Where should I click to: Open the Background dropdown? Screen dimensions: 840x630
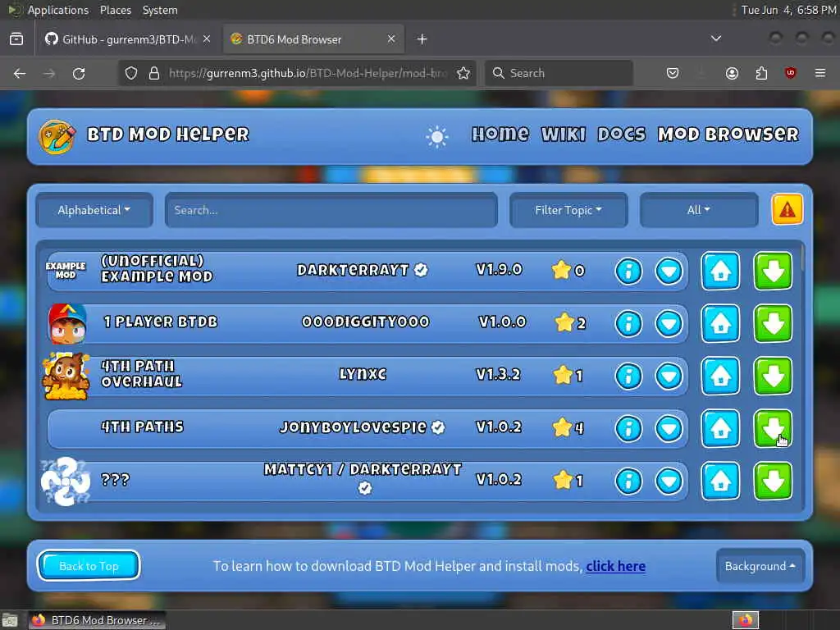point(760,566)
